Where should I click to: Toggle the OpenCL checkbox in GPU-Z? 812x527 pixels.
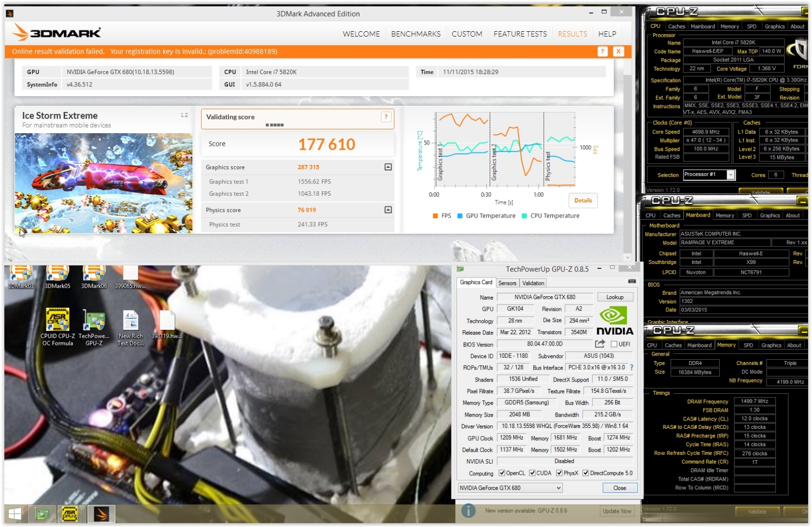(x=501, y=473)
